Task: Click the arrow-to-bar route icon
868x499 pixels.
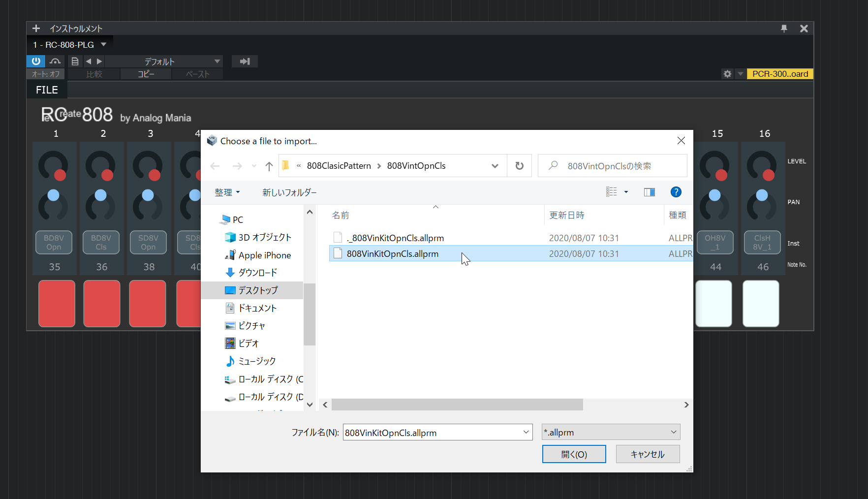Action: point(245,61)
